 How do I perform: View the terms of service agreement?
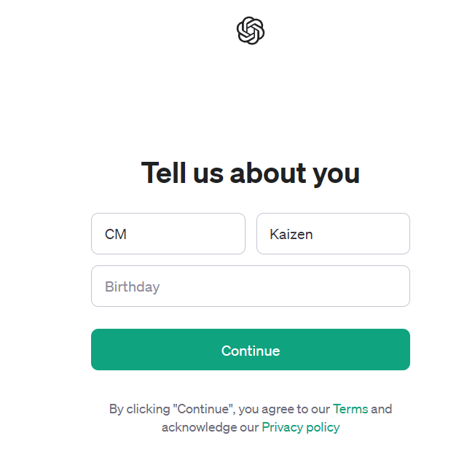(350, 409)
